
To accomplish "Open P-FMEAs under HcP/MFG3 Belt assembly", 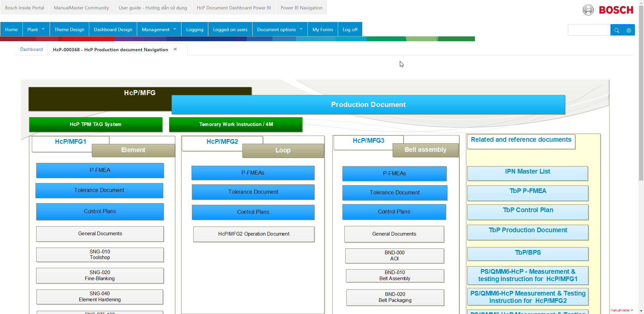I will tap(394, 174).
